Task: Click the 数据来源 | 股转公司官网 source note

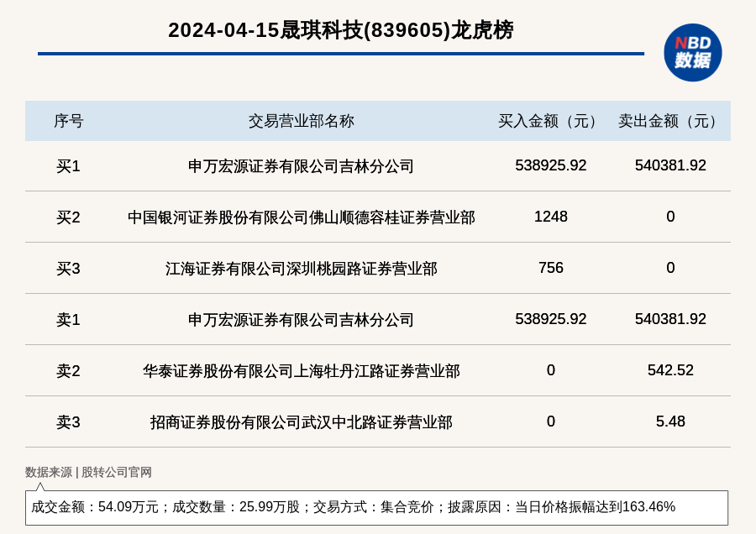Action: (88, 473)
